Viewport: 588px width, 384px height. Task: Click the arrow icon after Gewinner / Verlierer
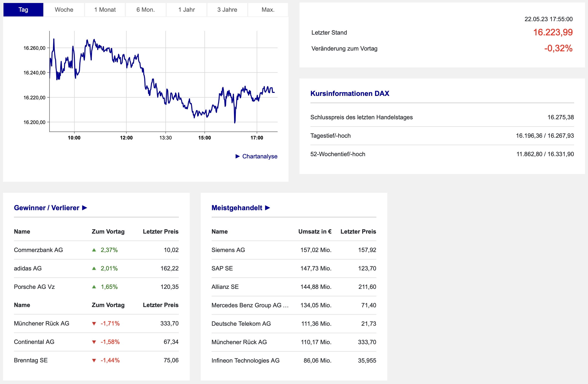(85, 208)
